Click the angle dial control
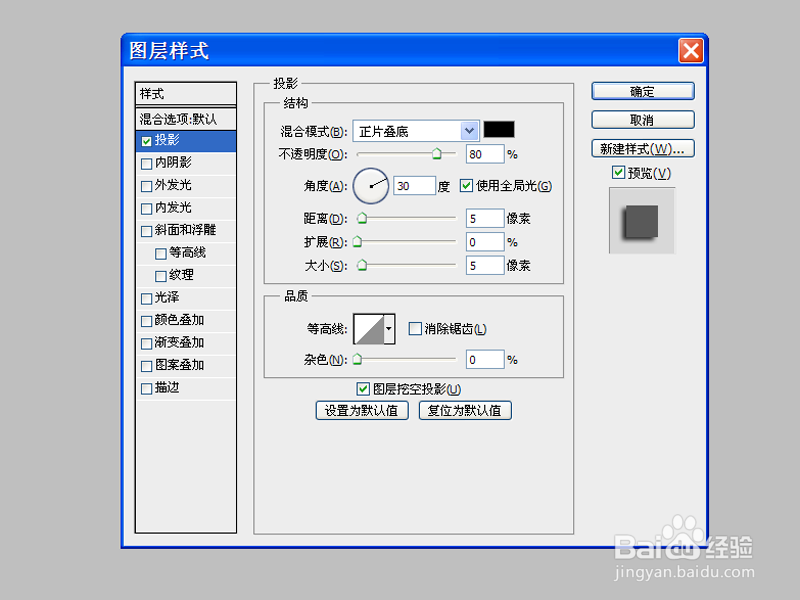Viewport: 800px width, 600px height. pos(371,186)
